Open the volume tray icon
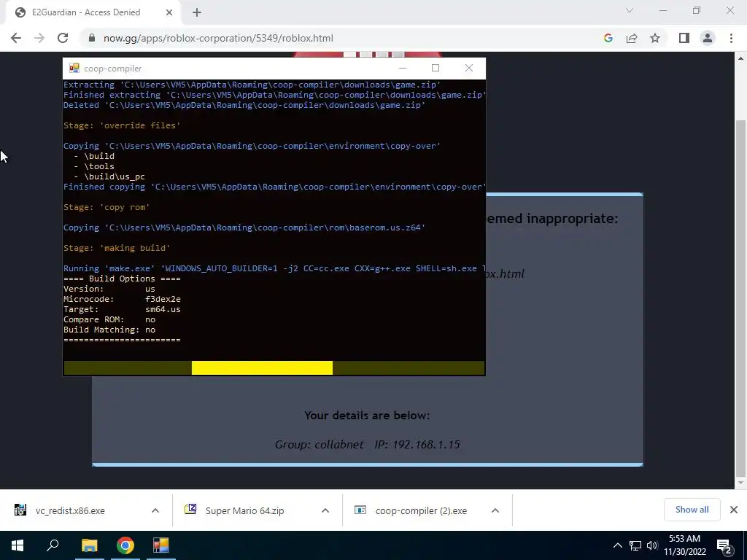The height and width of the screenshot is (560, 747). [x=652, y=545]
